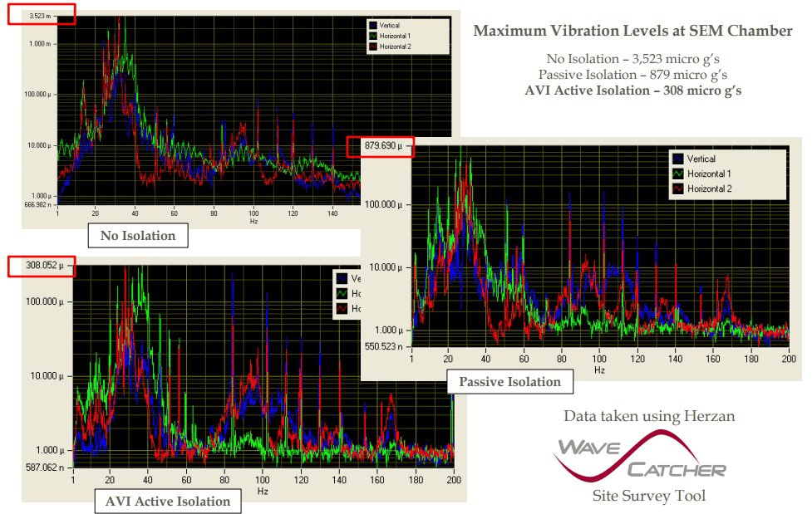Click red Horizontal 2 swatch in No Isolation legend
The image size is (812, 514).
coord(372,47)
